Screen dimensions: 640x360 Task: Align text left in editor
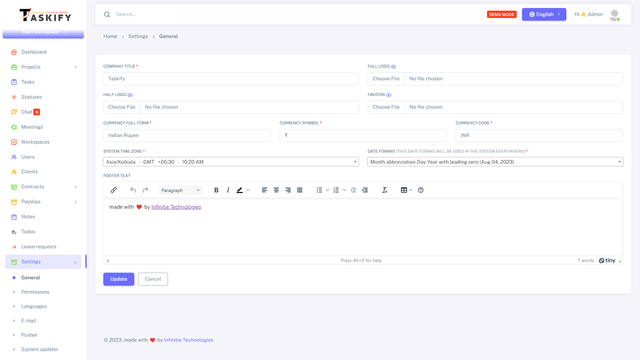[264, 190]
